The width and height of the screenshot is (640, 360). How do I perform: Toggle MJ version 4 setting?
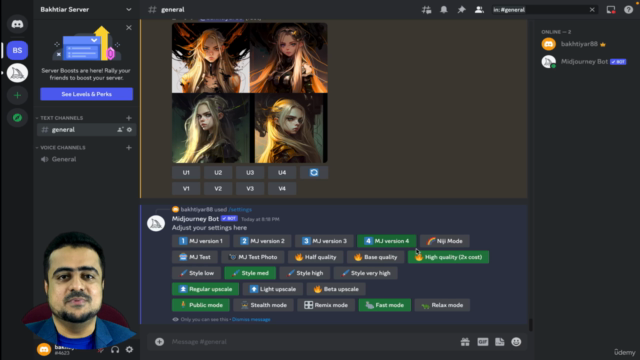click(387, 241)
